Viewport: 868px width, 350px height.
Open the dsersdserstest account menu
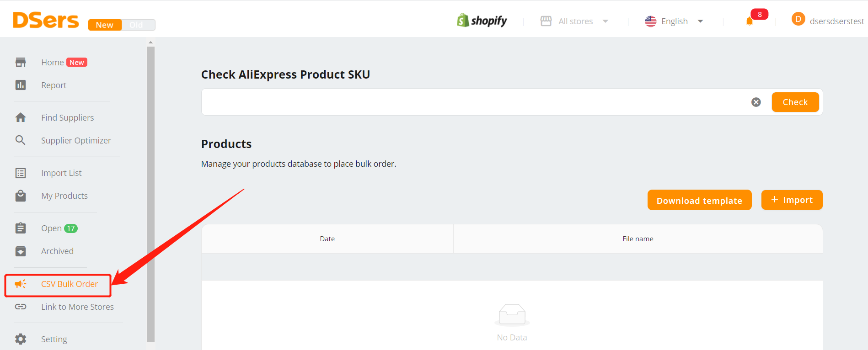tap(828, 20)
